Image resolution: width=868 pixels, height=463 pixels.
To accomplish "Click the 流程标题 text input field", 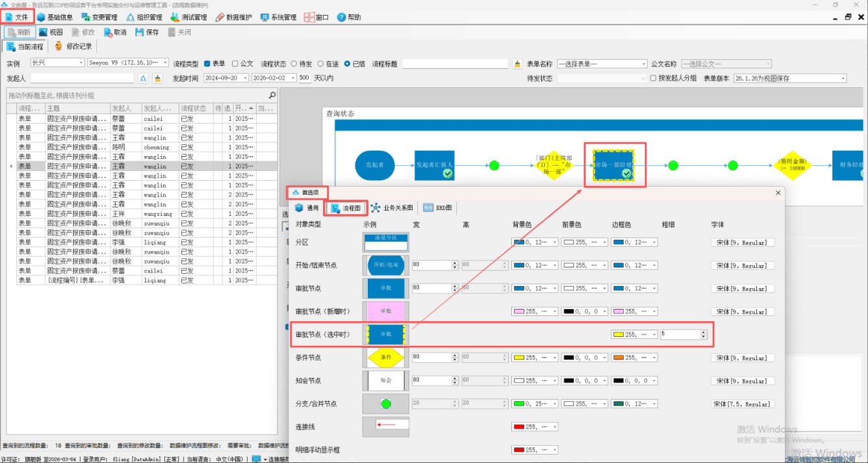I will [x=455, y=64].
